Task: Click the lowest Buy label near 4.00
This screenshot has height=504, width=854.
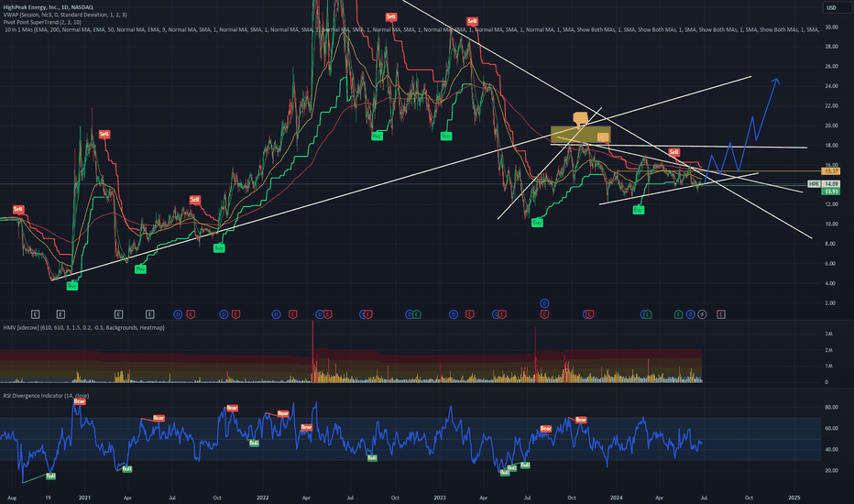Action: [x=71, y=286]
